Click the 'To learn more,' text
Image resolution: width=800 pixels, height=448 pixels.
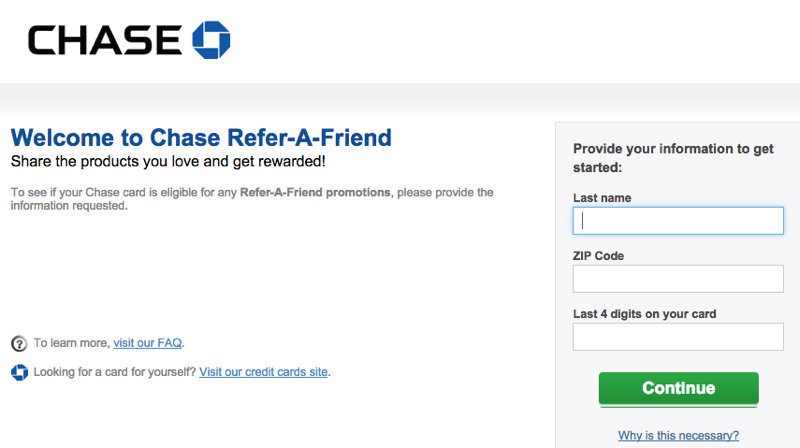71,343
